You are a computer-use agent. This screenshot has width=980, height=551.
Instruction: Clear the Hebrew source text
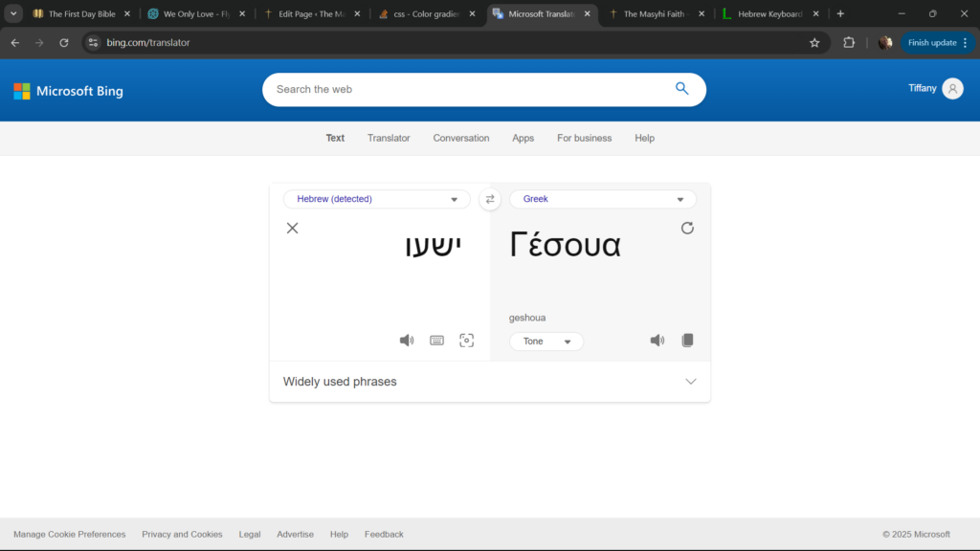(x=293, y=228)
